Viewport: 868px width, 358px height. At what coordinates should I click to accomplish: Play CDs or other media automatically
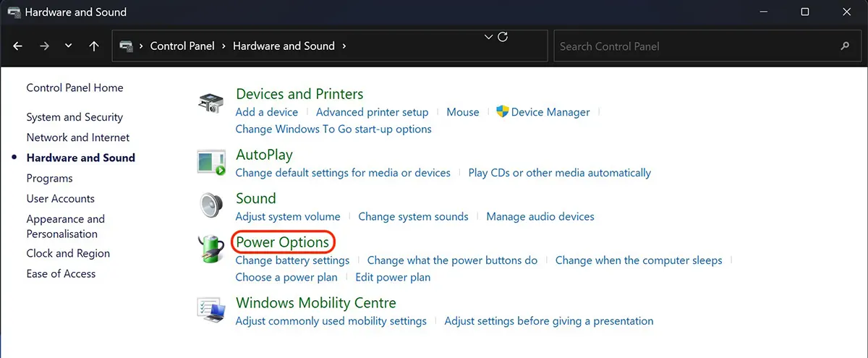(560, 173)
